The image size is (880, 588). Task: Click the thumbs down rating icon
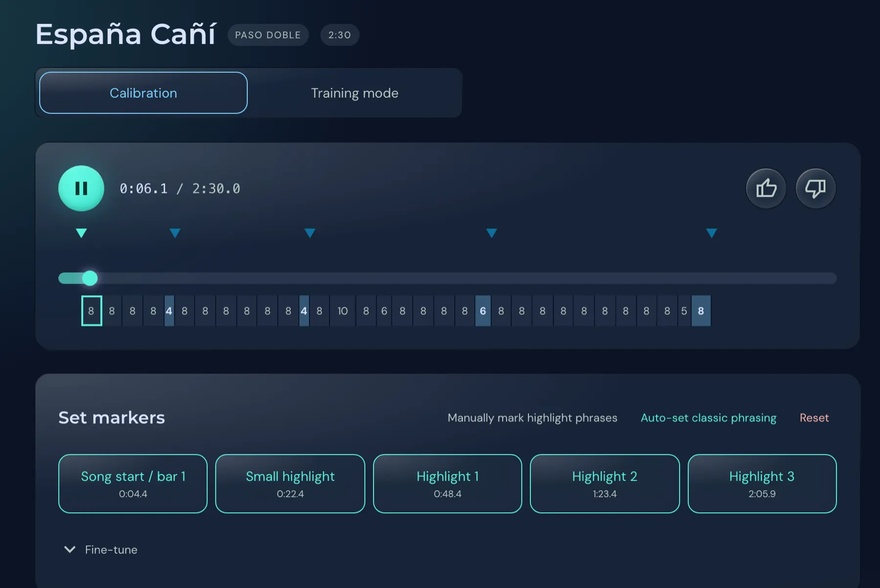[815, 188]
